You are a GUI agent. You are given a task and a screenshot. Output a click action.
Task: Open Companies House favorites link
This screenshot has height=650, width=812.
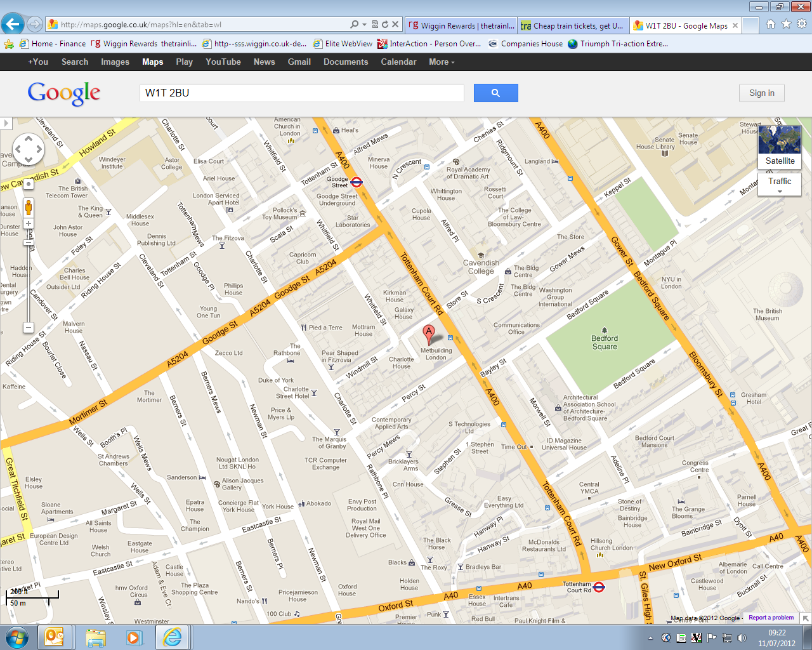pos(526,44)
